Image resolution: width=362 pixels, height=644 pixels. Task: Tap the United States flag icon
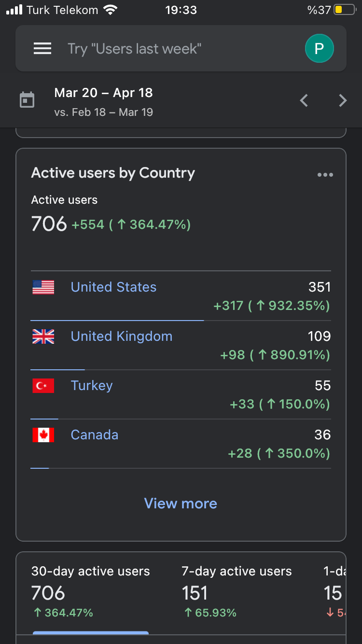[x=43, y=287]
